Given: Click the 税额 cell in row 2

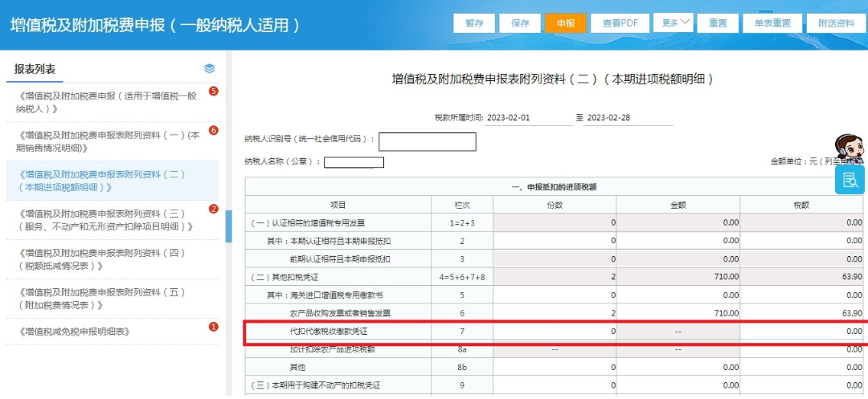Looking at the screenshot, I should (x=803, y=241).
